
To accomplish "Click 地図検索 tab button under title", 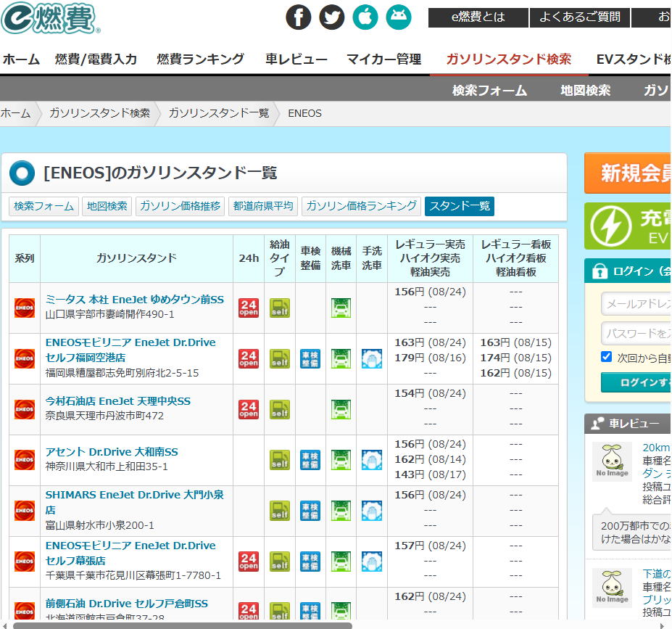I will (107, 206).
